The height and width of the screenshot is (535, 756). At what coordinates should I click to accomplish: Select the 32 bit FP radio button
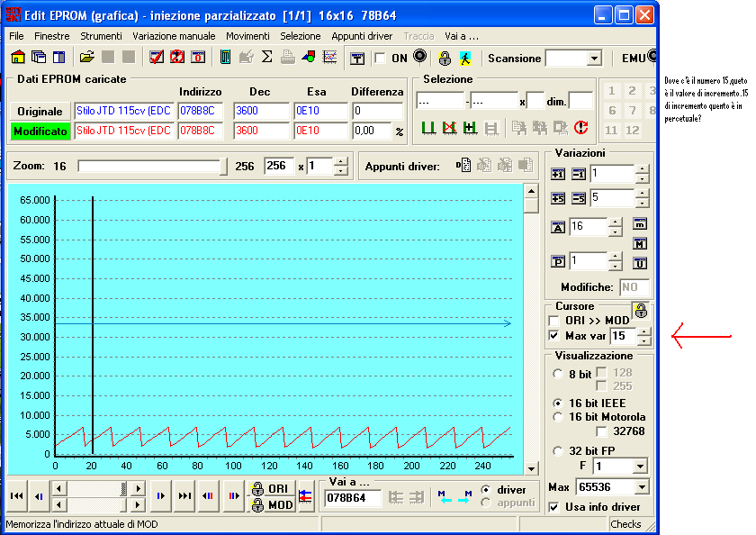[558, 451]
